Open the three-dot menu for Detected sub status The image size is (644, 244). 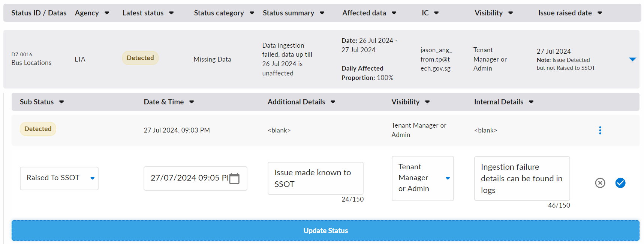[x=600, y=130]
